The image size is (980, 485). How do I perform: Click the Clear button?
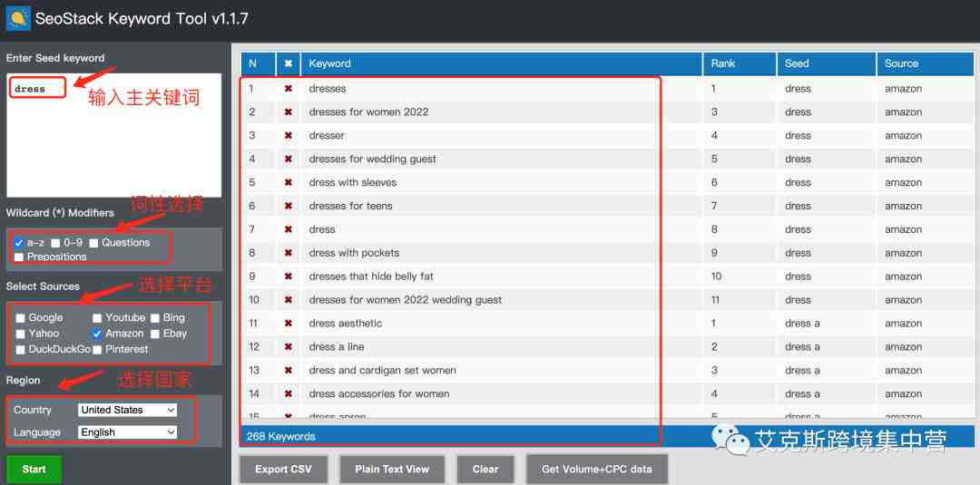click(485, 470)
